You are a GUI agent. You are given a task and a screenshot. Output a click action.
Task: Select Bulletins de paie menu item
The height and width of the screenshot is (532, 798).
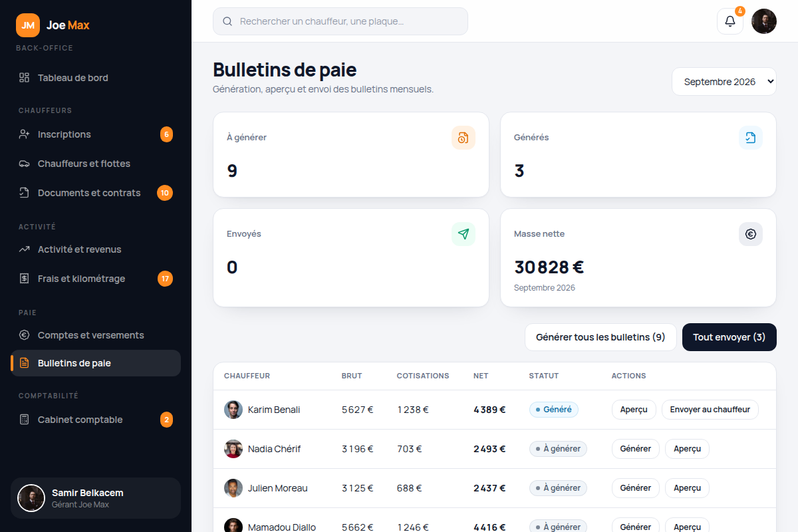pos(96,363)
